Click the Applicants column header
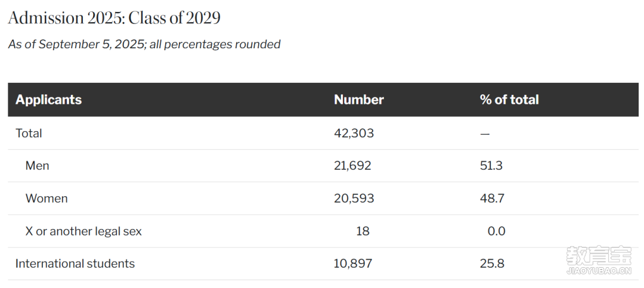This screenshot has width=644, height=288. tap(48, 100)
